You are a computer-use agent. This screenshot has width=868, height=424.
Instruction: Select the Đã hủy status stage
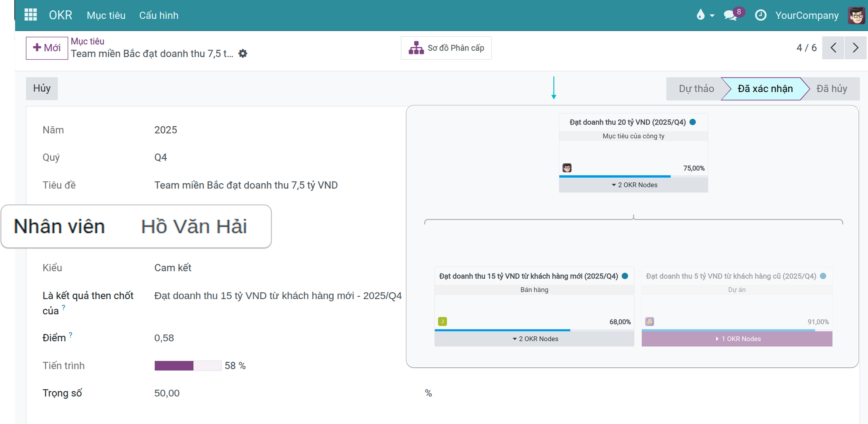(831, 89)
